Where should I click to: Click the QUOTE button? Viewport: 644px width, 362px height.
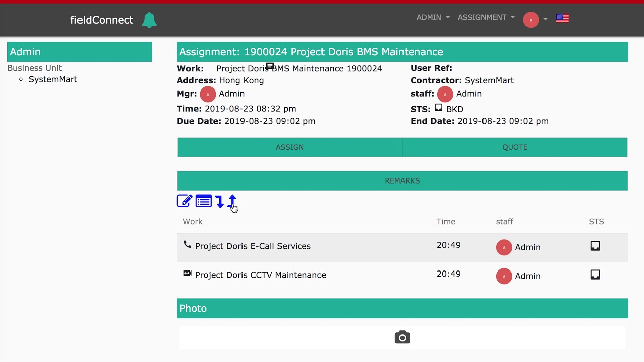[x=515, y=147]
